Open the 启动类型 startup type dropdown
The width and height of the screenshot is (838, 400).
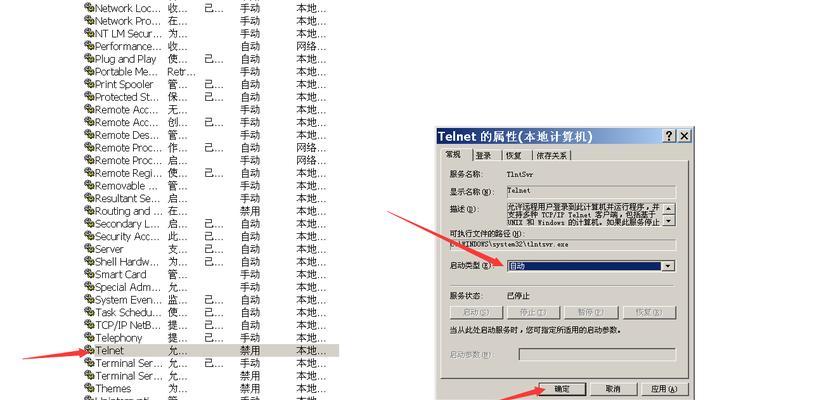pyautogui.click(x=591, y=266)
